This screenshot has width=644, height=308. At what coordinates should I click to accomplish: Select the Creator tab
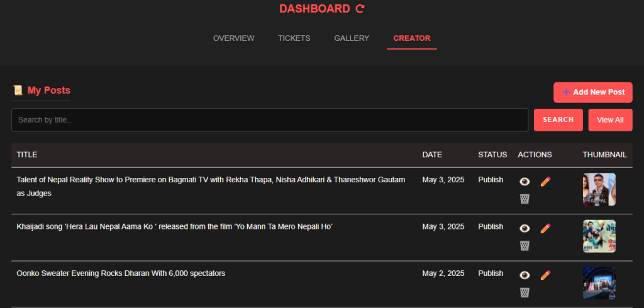pyautogui.click(x=411, y=38)
